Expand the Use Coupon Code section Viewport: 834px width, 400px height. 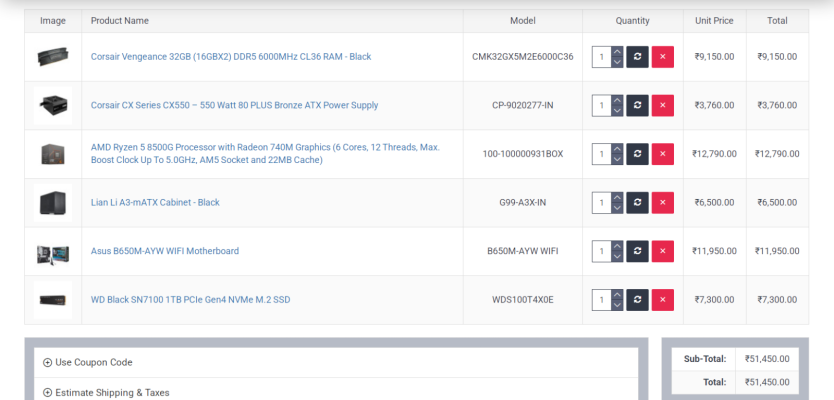(x=88, y=362)
